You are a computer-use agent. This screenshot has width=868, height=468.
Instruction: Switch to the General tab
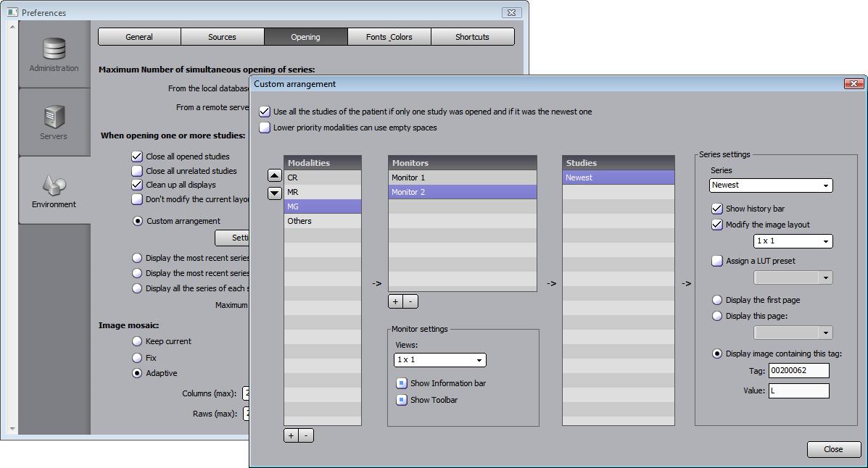click(x=139, y=37)
